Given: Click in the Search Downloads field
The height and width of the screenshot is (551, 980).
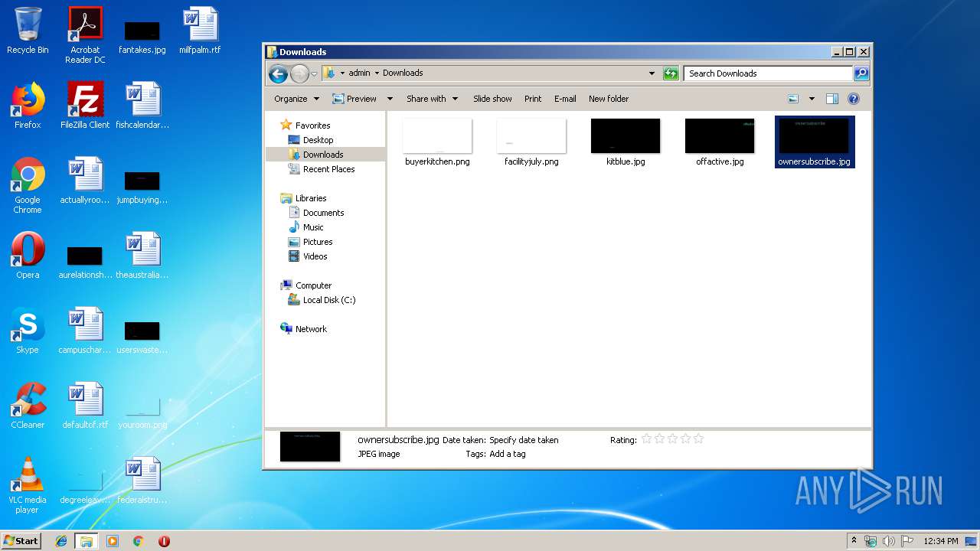Looking at the screenshot, I should click(768, 73).
